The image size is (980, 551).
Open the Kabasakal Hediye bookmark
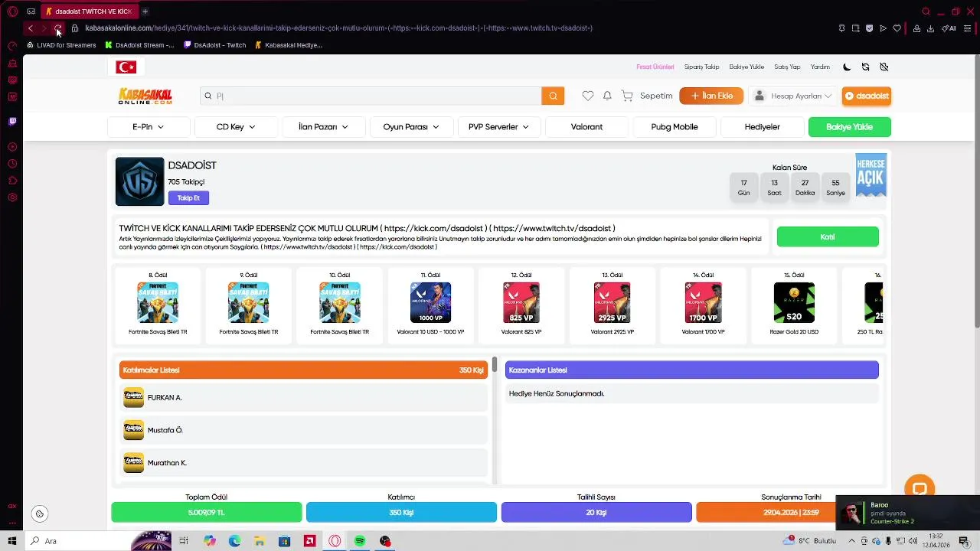(x=289, y=45)
